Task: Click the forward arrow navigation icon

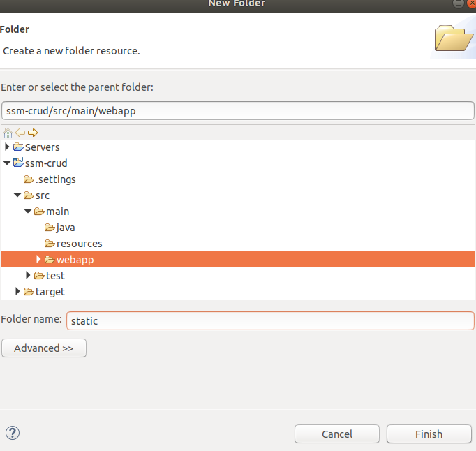Action: (x=33, y=133)
